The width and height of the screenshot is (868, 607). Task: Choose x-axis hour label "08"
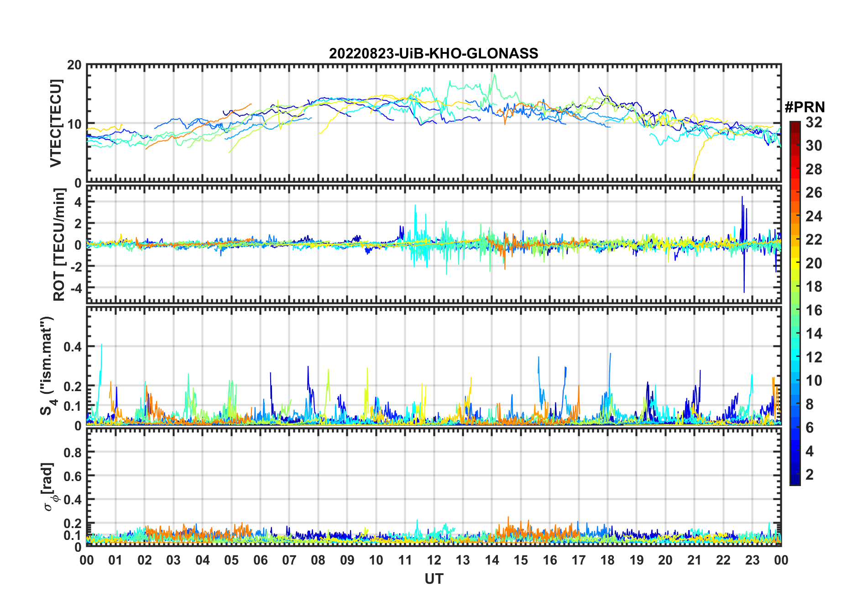[x=318, y=560]
